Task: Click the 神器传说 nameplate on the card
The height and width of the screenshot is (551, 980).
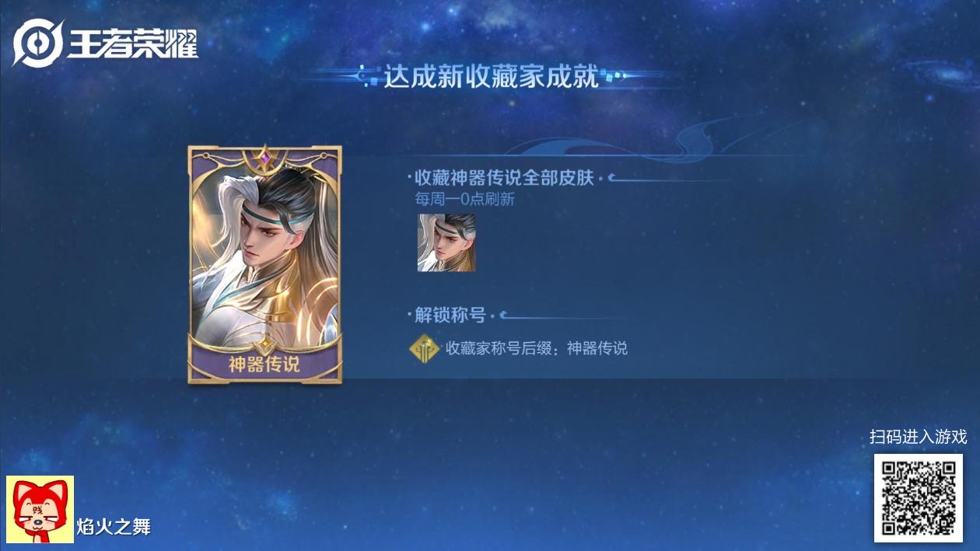Action: [265, 364]
